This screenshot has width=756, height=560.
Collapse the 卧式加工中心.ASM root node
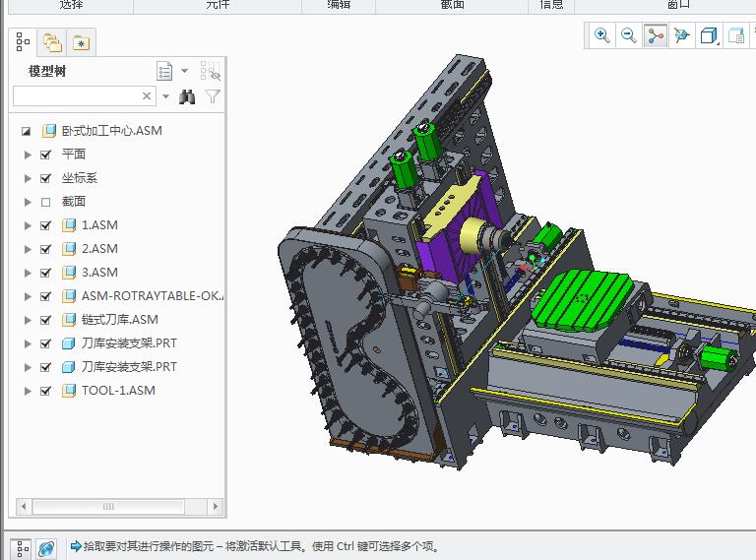coord(26,131)
